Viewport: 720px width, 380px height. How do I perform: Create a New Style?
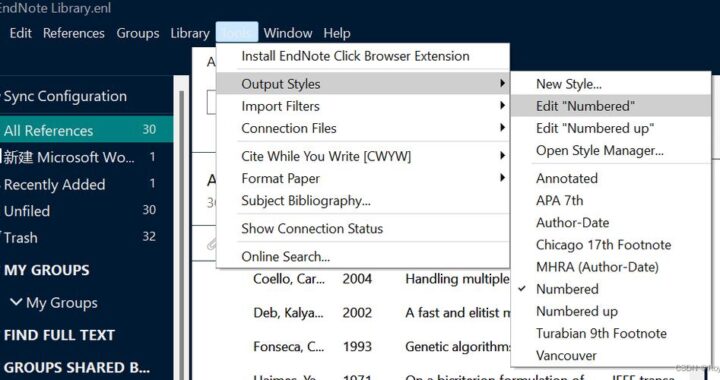click(x=611, y=84)
